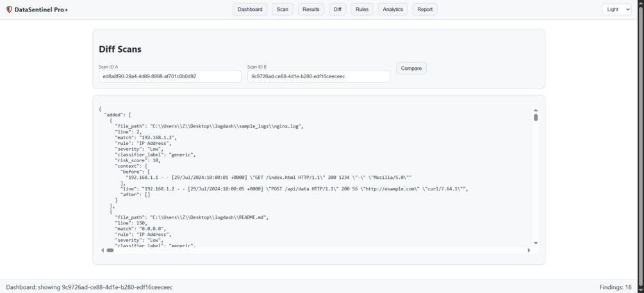The height and width of the screenshot is (293, 644).
Task: Click the page scrollbar down arrow
Action: pyautogui.click(x=640, y=289)
